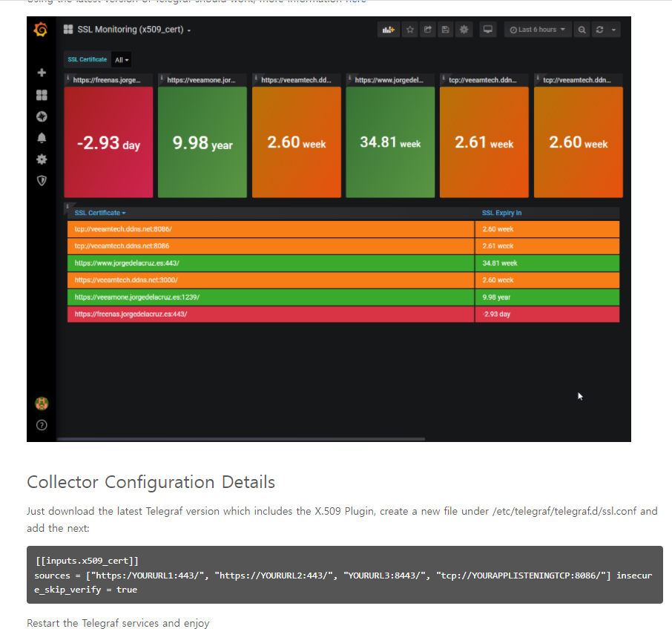Open the Explore compass icon
Viewport: 672px width, 643px height.
pyautogui.click(x=42, y=116)
